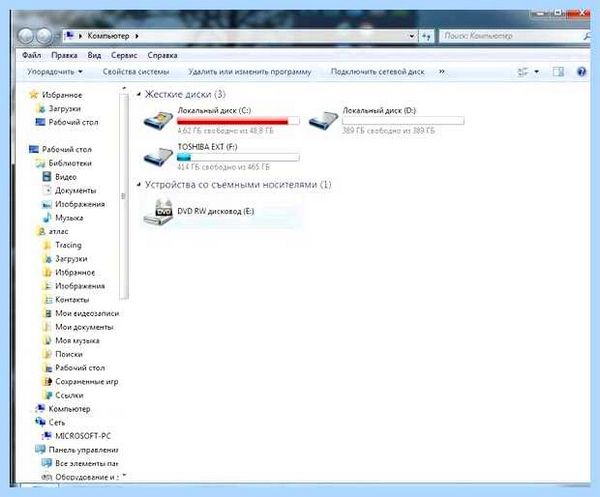Open the view options dropdown arrow
Image resolution: width=600 pixels, height=497 pixels.
(x=536, y=72)
